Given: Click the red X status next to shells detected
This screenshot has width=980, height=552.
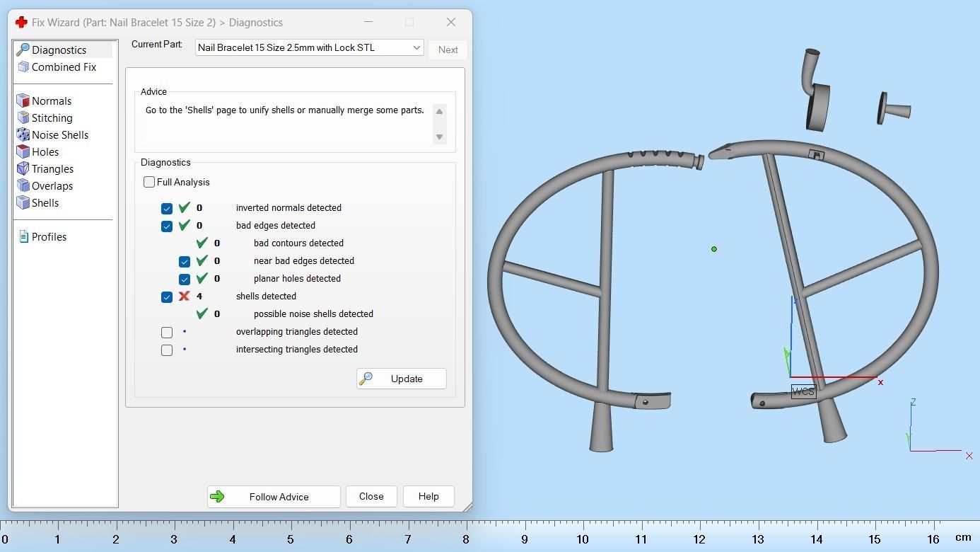Looking at the screenshot, I should coord(185,296).
